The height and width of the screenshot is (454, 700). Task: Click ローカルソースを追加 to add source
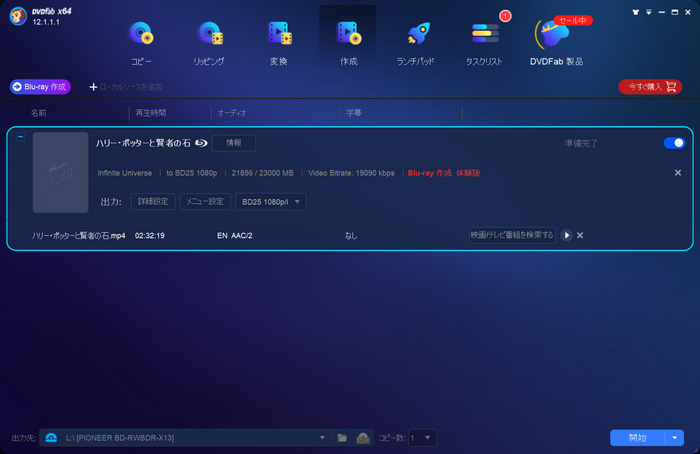click(126, 87)
